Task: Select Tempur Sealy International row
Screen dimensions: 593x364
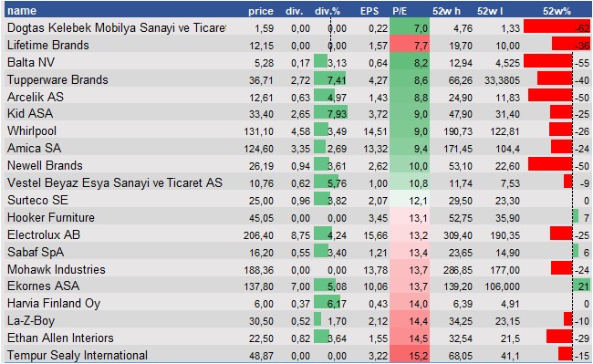Action: point(298,355)
